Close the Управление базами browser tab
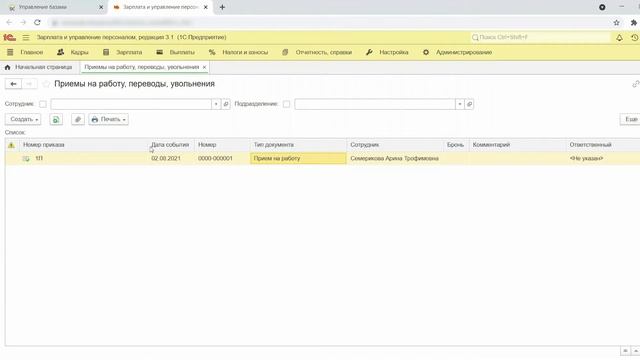Image resolution: width=640 pixels, height=360 pixels. 101,7
